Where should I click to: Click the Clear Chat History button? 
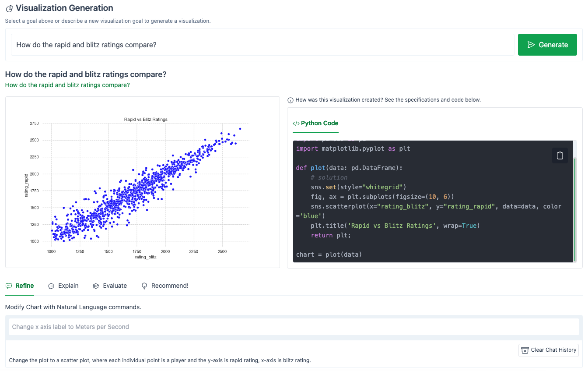point(548,350)
